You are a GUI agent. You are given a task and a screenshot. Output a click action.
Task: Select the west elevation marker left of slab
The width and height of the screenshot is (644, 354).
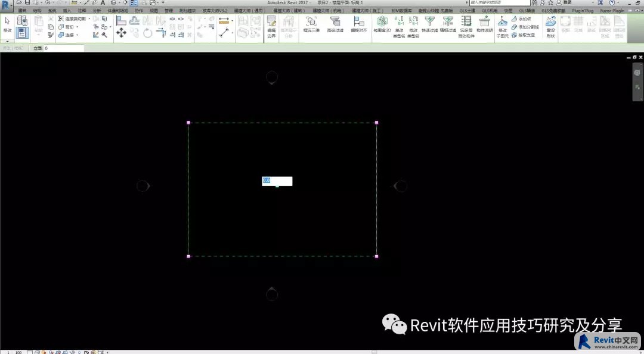143,186
